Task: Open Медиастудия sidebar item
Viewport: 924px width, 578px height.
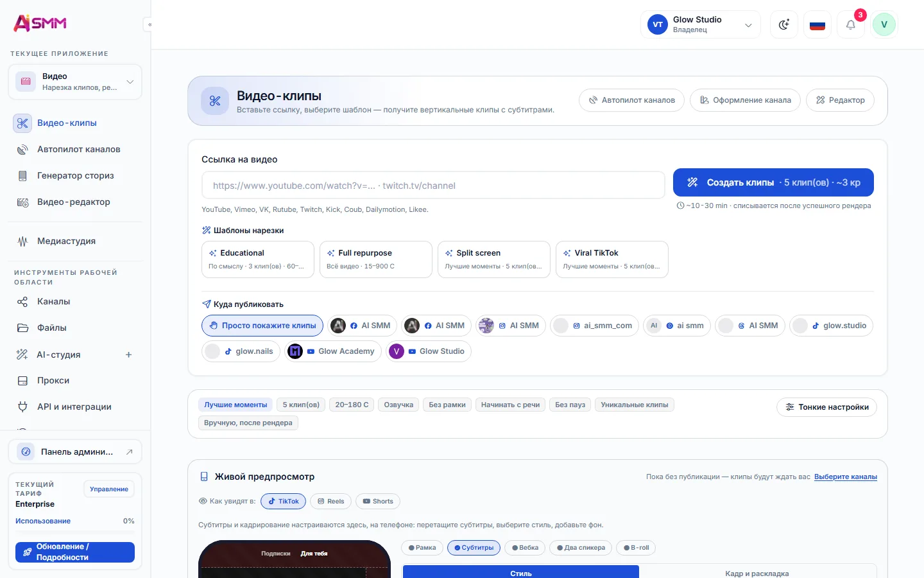Action: pos(75,241)
